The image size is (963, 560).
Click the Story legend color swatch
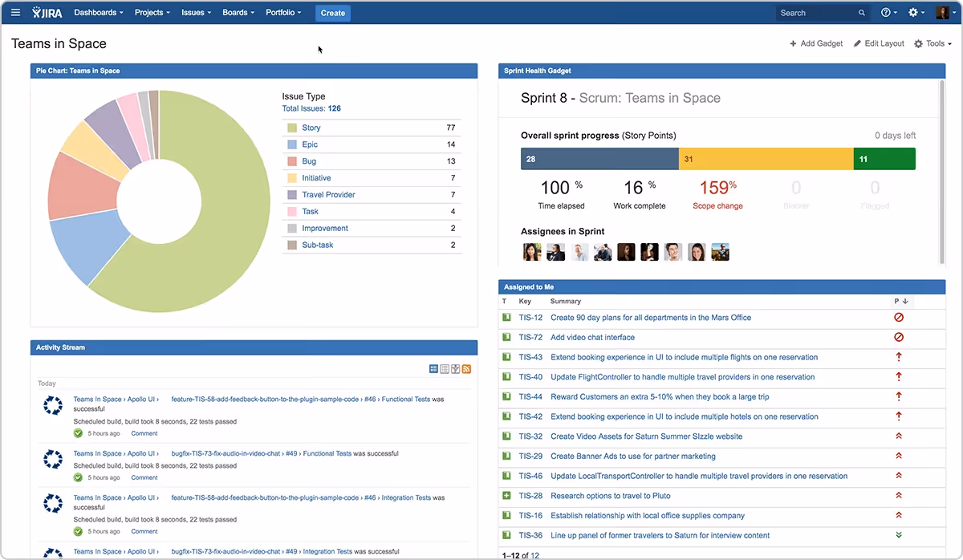pos(292,128)
